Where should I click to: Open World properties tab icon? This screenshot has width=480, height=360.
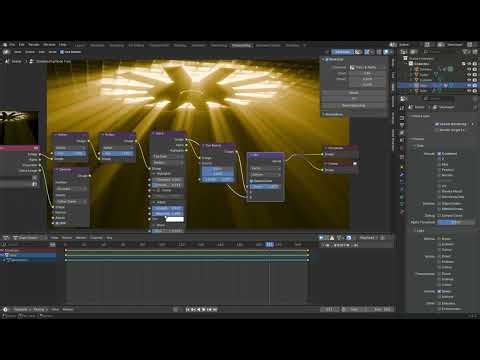tap(403, 148)
